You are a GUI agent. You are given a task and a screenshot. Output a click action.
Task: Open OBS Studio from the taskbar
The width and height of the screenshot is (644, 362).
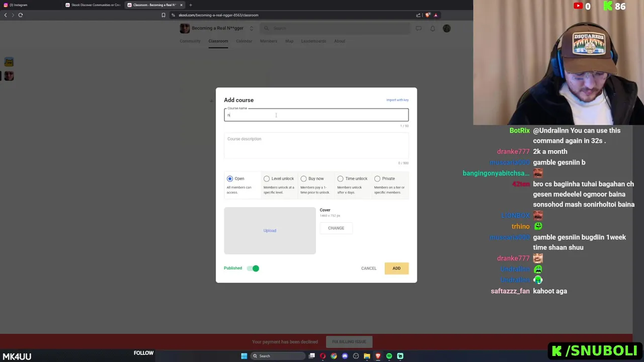pyautogui.click(x=356, y=356)
